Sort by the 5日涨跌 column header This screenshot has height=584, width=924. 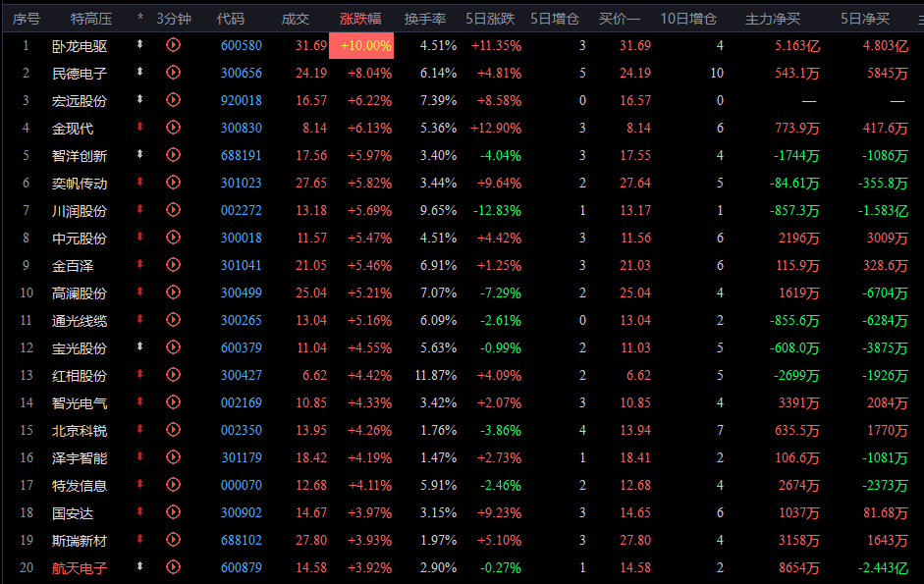point(490,19)
